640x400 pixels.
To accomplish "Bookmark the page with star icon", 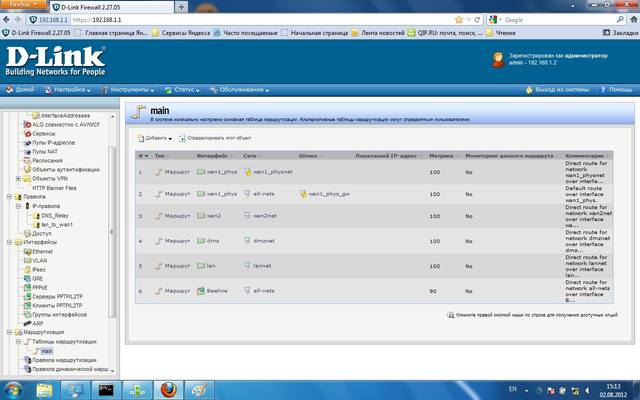I will click(x=459, y=20).
